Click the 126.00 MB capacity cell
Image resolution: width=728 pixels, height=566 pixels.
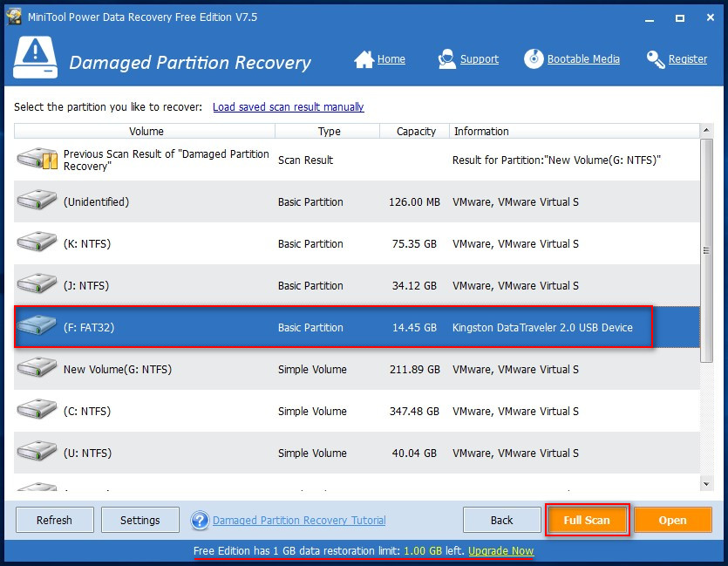pos(414,202)
